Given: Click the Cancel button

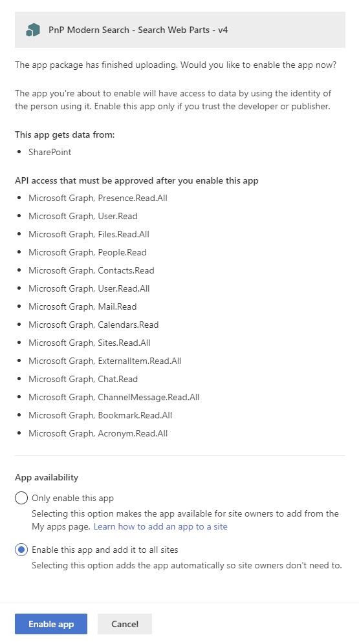Looking at the screenshot, I should point(125,624).
